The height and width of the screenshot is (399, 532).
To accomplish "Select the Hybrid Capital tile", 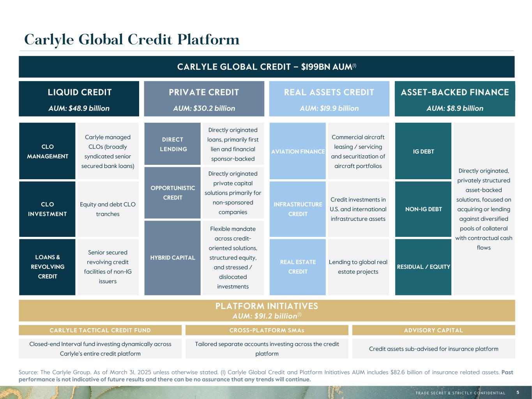I will click(172, 258).
